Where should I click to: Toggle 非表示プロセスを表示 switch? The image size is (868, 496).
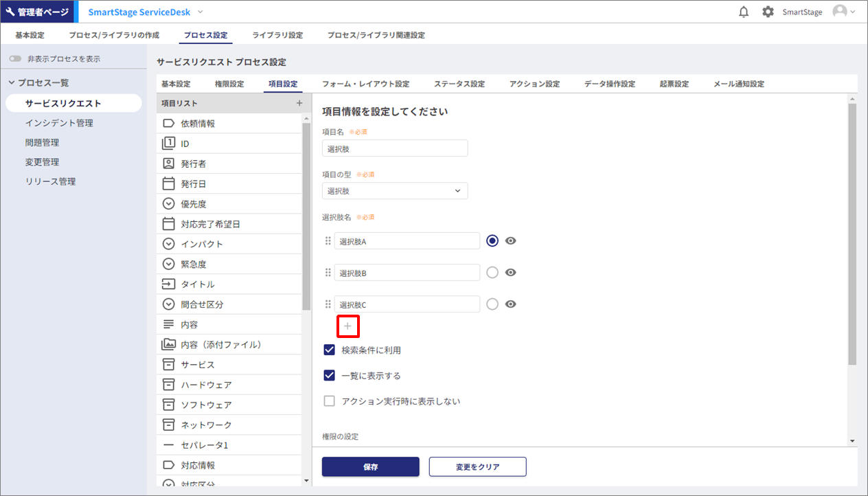[15, 59]
